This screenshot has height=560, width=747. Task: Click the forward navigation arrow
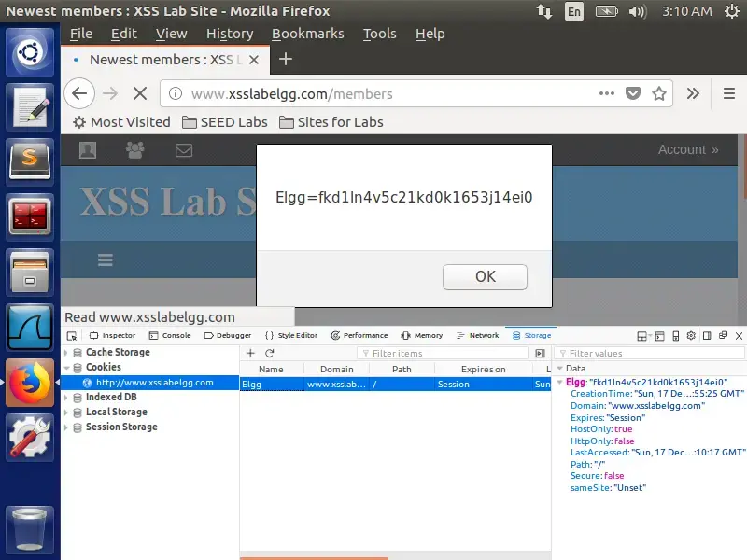click(x=110, y=93)
